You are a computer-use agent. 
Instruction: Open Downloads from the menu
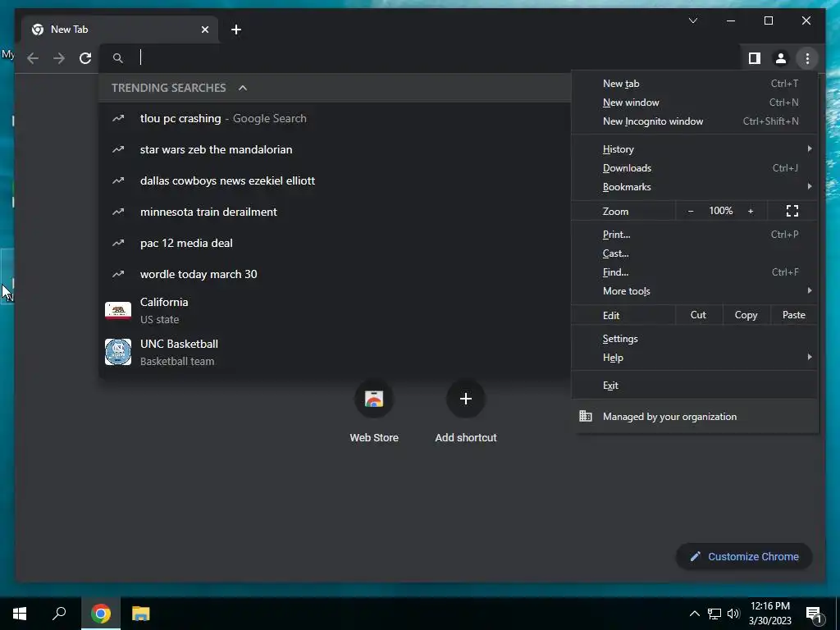coord(695,167)
